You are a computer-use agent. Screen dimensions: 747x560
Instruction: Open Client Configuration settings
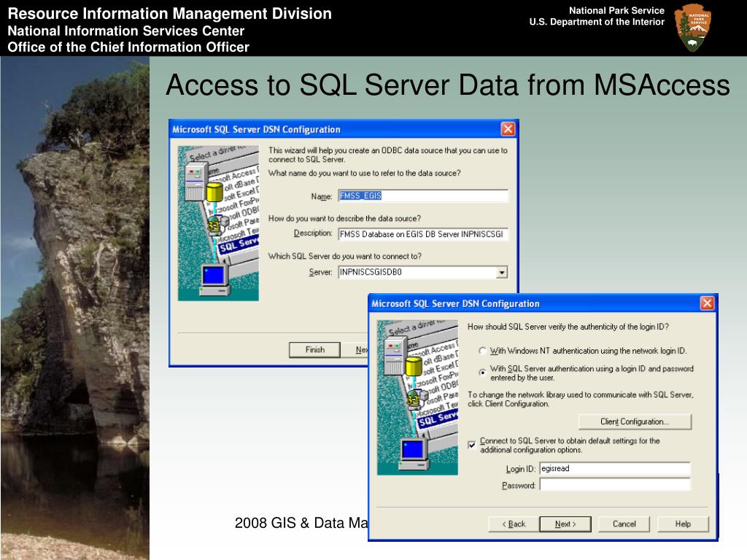635,421
